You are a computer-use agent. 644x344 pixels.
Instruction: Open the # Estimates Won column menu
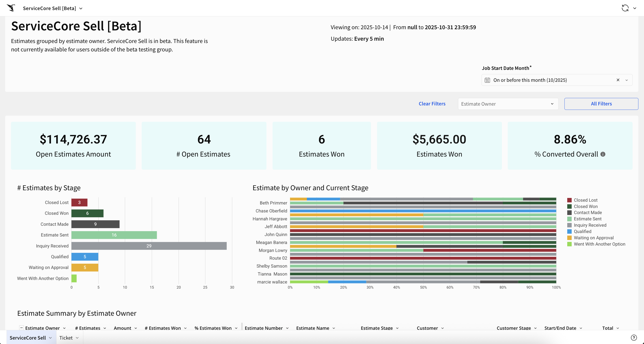click(x=185, y=328)
